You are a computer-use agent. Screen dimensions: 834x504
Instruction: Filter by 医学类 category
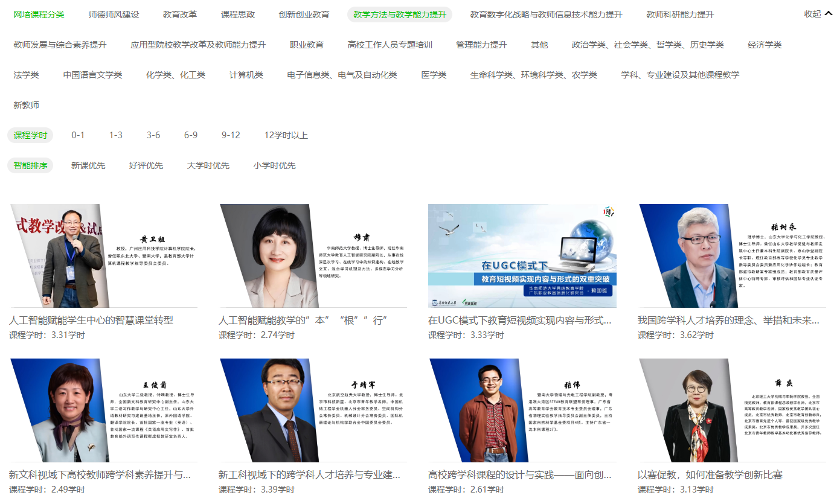[434, 75]
